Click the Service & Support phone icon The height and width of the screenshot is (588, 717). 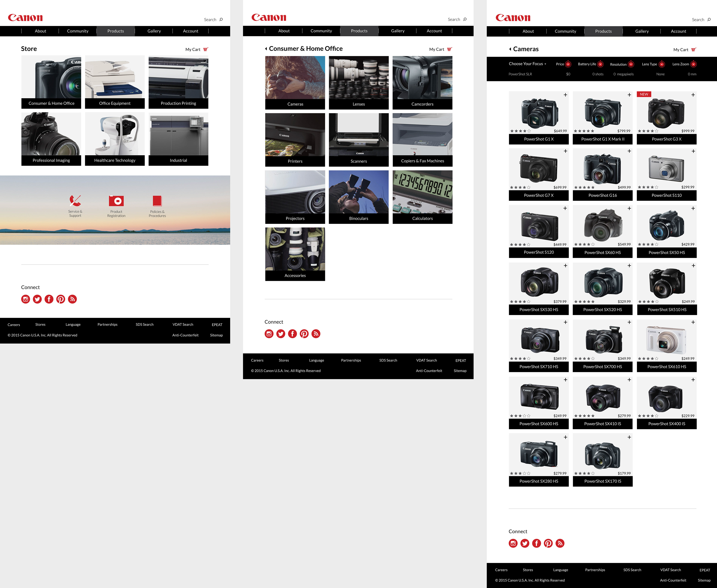coord(75,201)
